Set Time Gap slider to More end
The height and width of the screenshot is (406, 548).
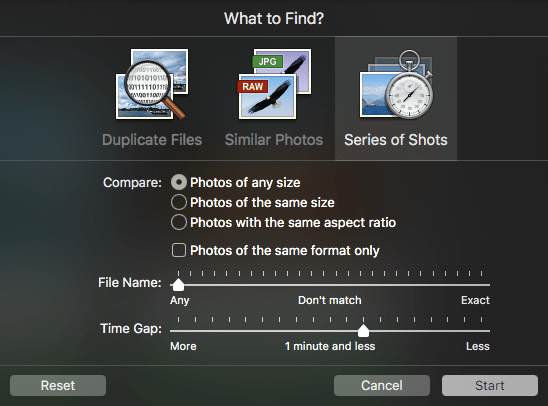178,331
